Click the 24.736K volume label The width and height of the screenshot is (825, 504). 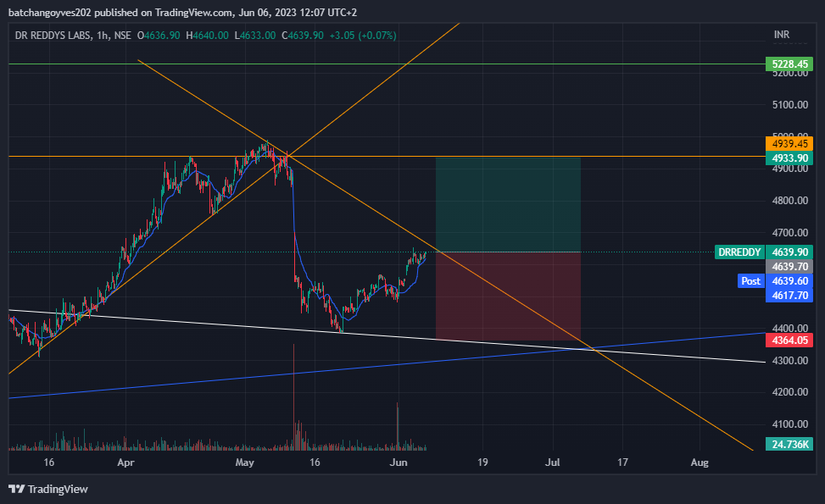coord(789,444)
